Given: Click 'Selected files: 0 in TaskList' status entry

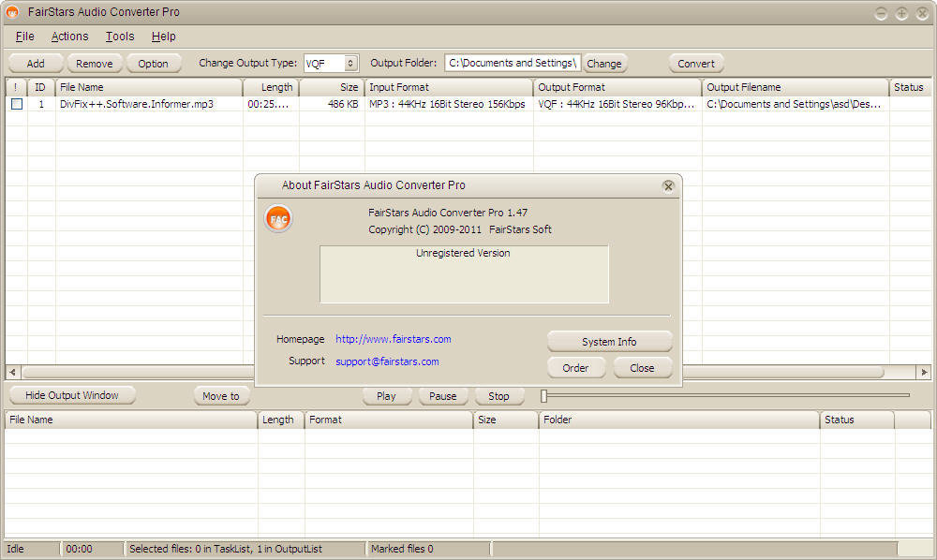Looking at the screenshot, I should 244,549.
